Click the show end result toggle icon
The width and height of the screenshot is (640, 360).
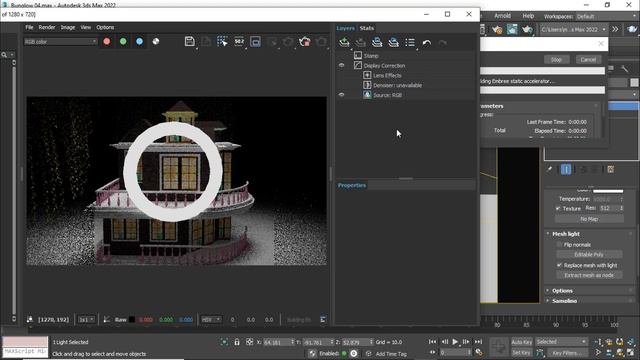pyautogui.click(x=566, y=169)
